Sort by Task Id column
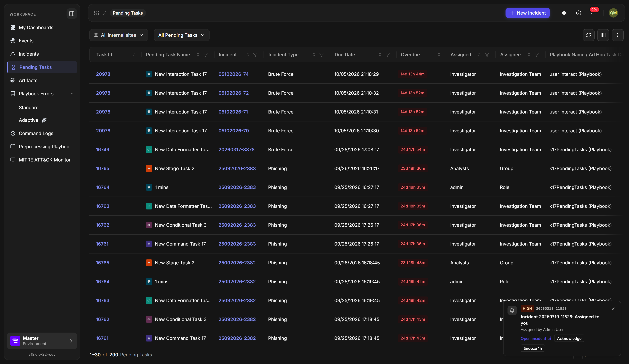629x364 pixels. (134, 55)
